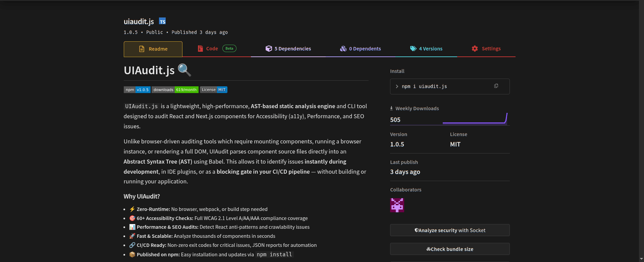644x262 pixels.
Task: Click the Last publish value 3 days ago
Action: [405, 172]
